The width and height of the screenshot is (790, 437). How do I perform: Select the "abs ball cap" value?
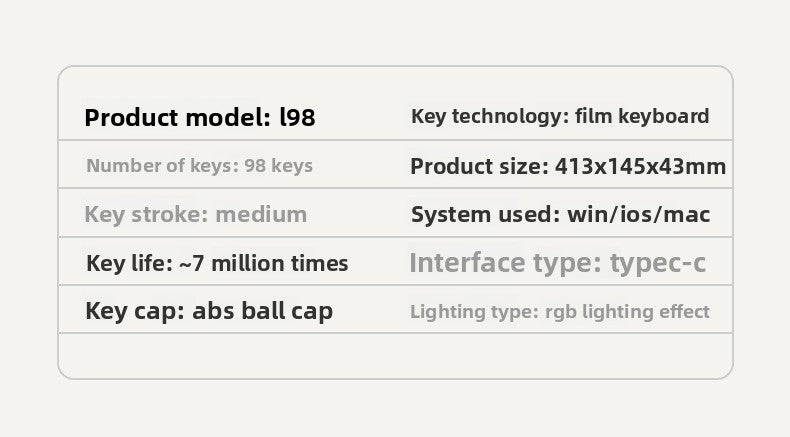coord(262,311)
